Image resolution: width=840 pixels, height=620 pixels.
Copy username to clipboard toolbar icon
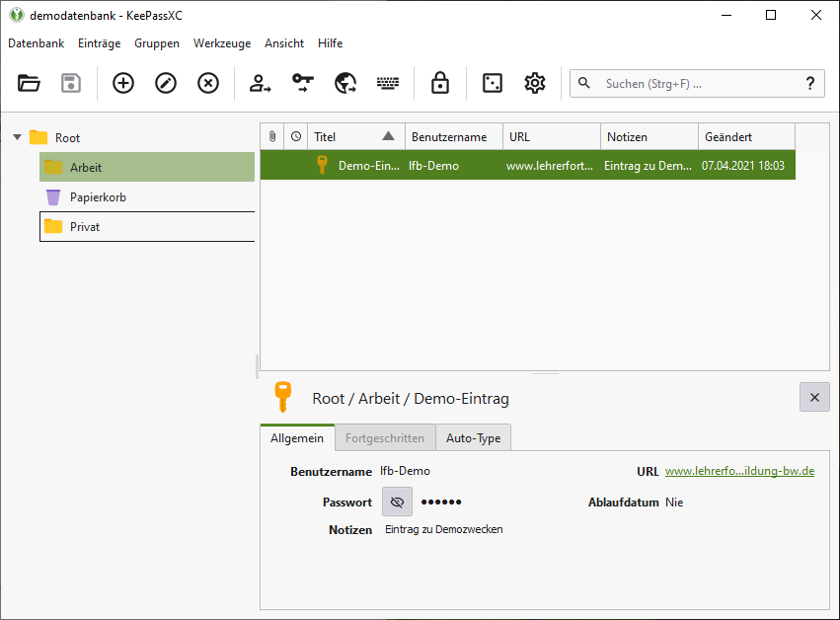point(261,84)
